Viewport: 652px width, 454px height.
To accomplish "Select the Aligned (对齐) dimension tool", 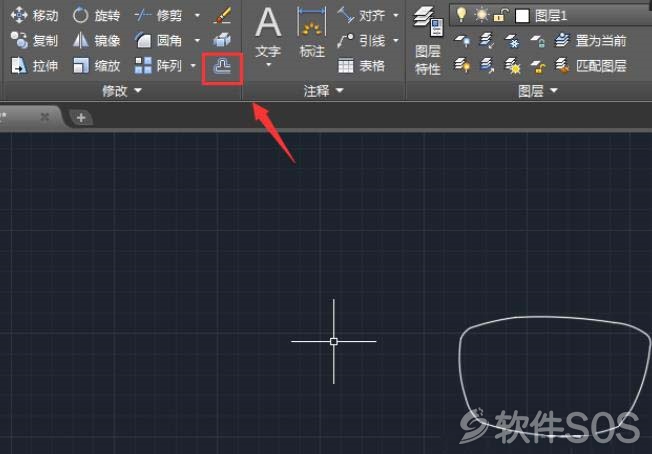I will pos(361,16).
